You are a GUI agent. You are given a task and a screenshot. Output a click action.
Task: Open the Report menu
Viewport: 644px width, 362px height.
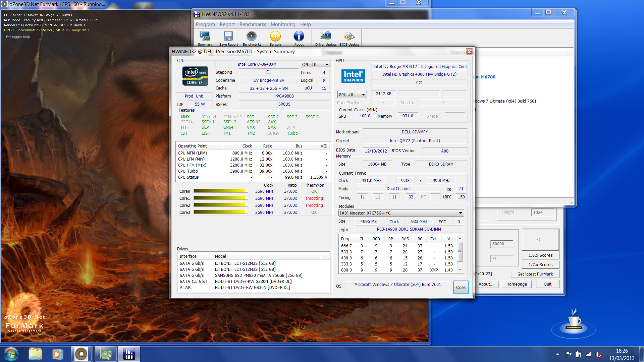(x=227, y=24)
